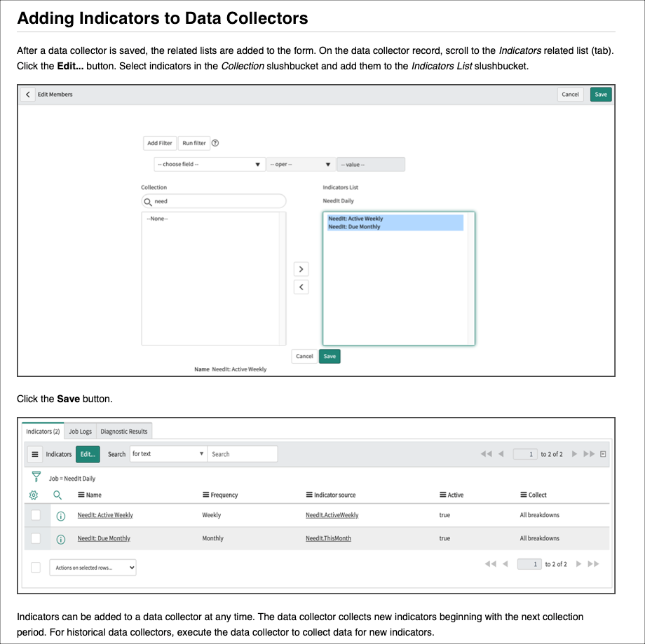Click the back chevron beside Edit Members

[28, 95]
